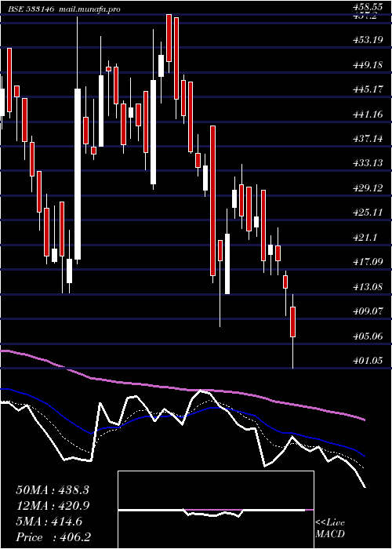Click the 445.17 price axis label
This screenshot has width=392, height=549.
point(368,89)
